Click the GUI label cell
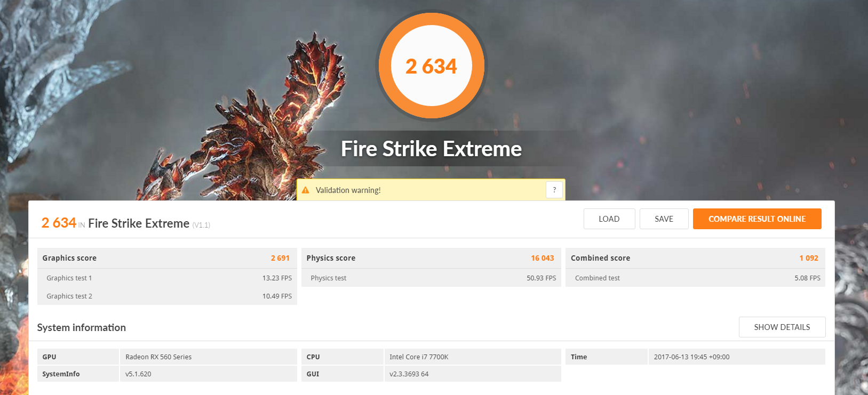Image resolution: width=868 pixels, height=395 pixels. 342,374
